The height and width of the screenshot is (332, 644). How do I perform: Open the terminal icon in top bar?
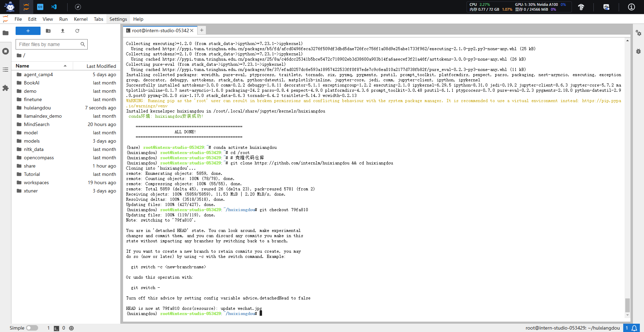click(x=40, y=7)
